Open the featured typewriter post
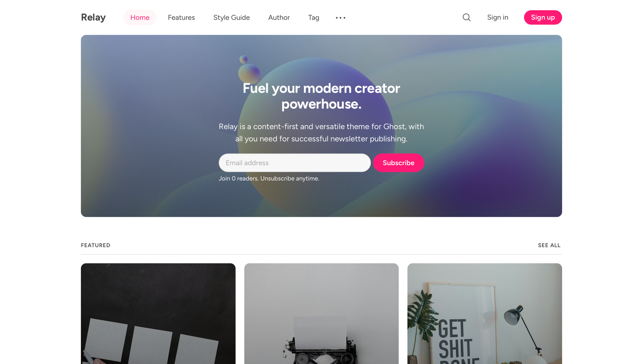The width and height of the screenshot is (643, 364). coord(321,314)
